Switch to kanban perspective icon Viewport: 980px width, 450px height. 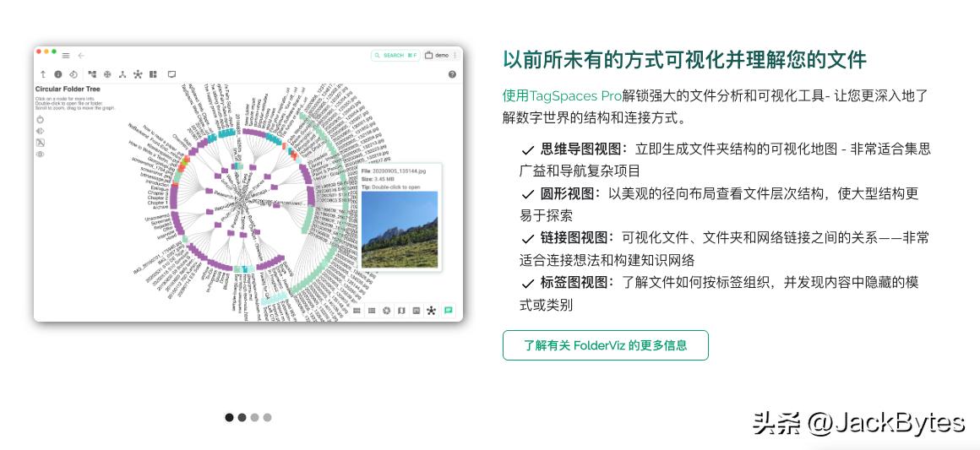click(416, 310)
